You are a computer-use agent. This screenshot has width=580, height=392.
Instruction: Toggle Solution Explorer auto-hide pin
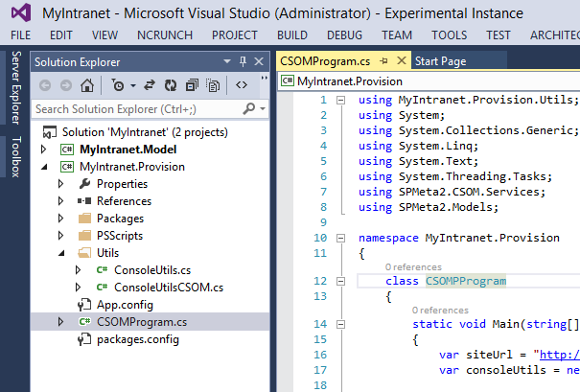pyautogui.click(x=243, y=61)
